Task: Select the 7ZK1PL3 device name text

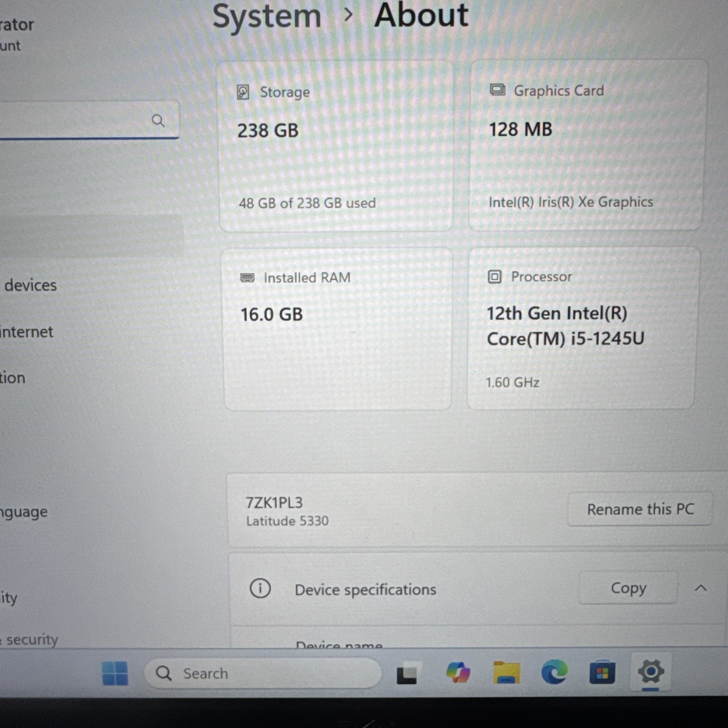Action: pyautogui.click(x=274, y=503)
